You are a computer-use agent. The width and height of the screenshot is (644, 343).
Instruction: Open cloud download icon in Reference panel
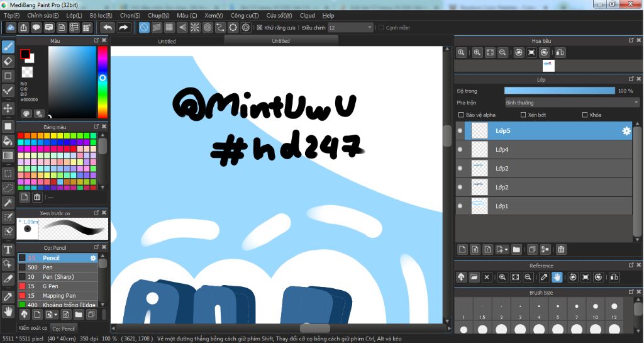click(461, 277)
